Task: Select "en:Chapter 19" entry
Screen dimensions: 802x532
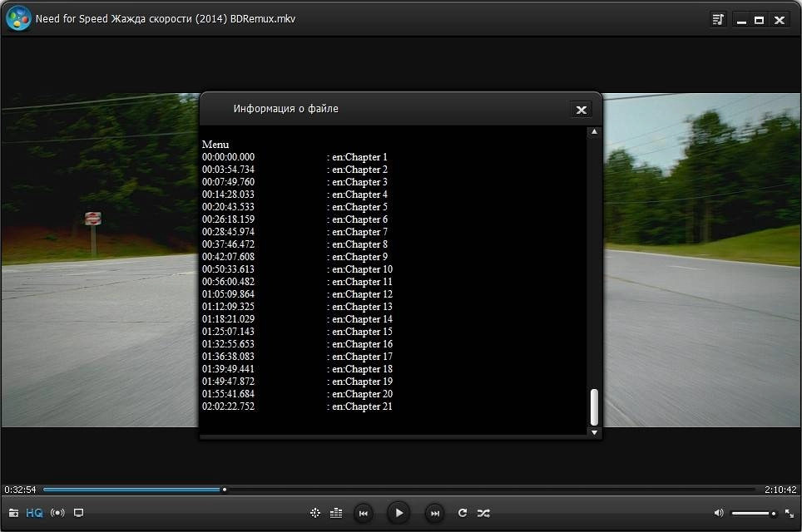Action: [362, 382]
